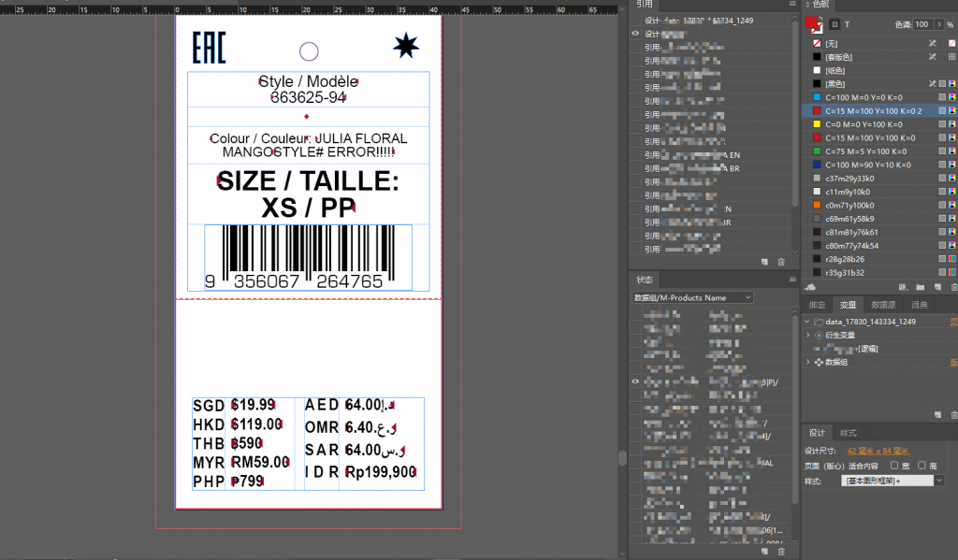Switch to the 样式 tab
Screen dimensions: 958x560
tap(848, 433)
